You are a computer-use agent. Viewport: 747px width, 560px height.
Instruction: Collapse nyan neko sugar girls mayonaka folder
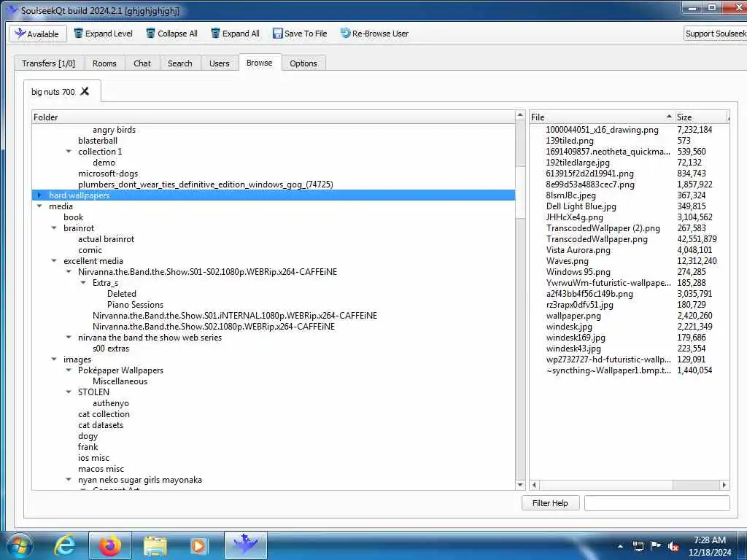(69, 480)
